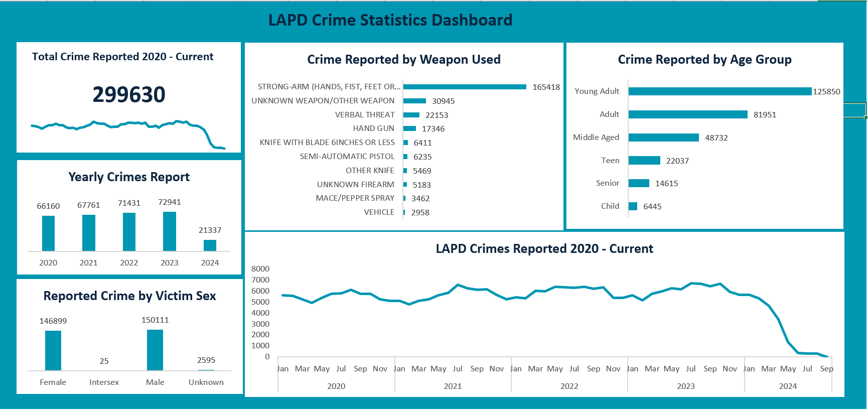Click the Reported Crime by Victim Sex title
Viewport: 868px width, 411px height.
point(129,296)
